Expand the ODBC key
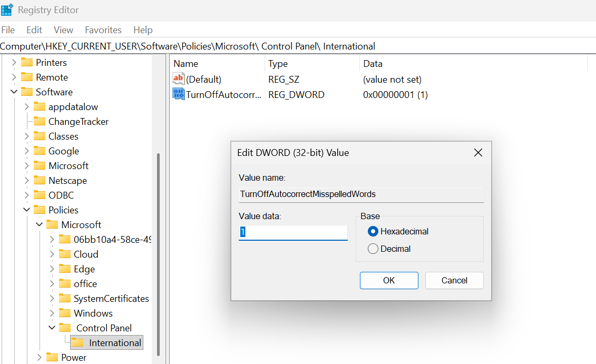Image resolution: width=596 pixels, height=364 pixels. [26, 195]
